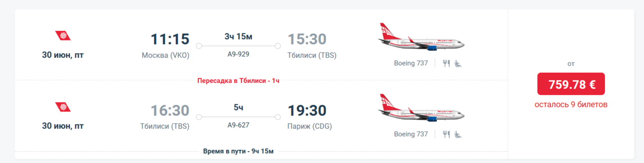644x163 pixels.
Task: Click flight number A9-627
Action: tap(238, 125)
